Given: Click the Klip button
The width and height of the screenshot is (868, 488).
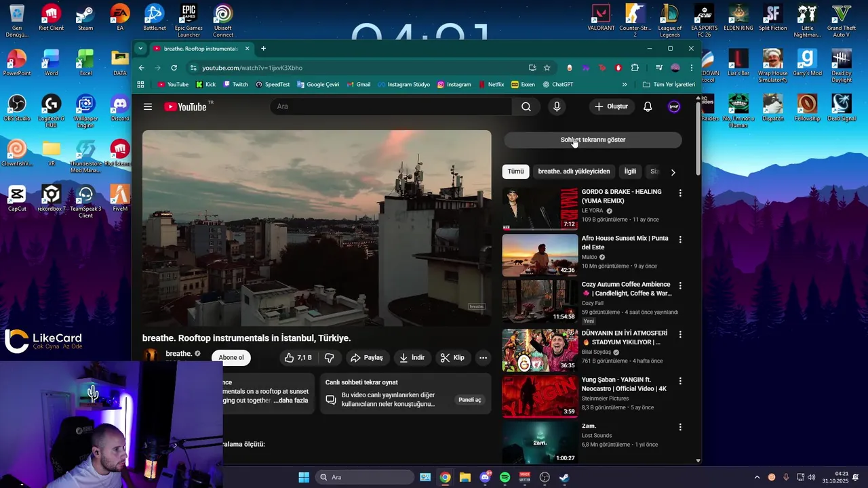Looking at the screenshot, I should [452, 357].
